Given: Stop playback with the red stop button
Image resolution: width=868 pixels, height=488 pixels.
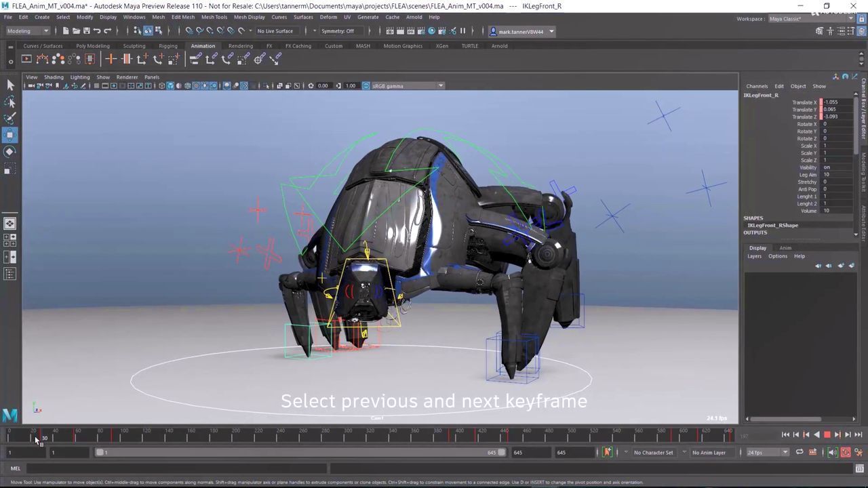Looking at the screenshot, I should tap(827, 435).
